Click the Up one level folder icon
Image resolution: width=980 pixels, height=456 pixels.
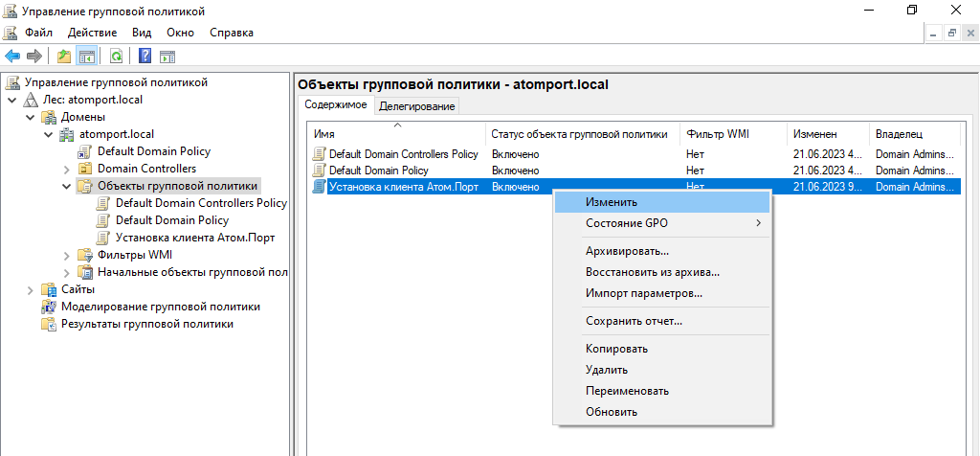pyautogui.click(x=64, y=57)
